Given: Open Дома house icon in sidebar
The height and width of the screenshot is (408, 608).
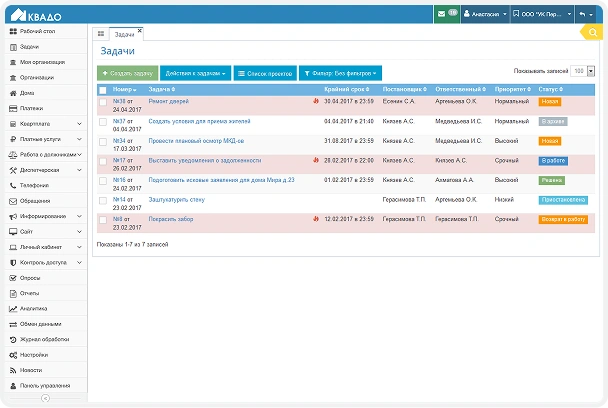Looking at the screenshot, I should click(x=12, y=93).
